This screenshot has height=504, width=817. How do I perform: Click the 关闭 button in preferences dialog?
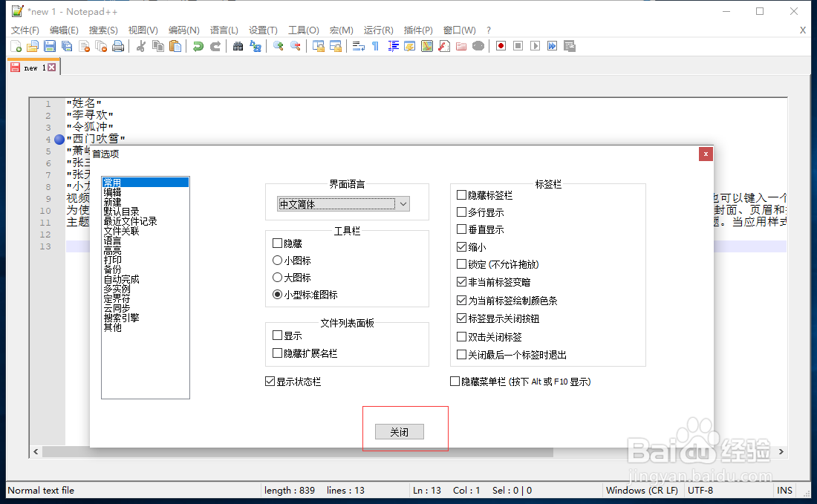[399, 431]
